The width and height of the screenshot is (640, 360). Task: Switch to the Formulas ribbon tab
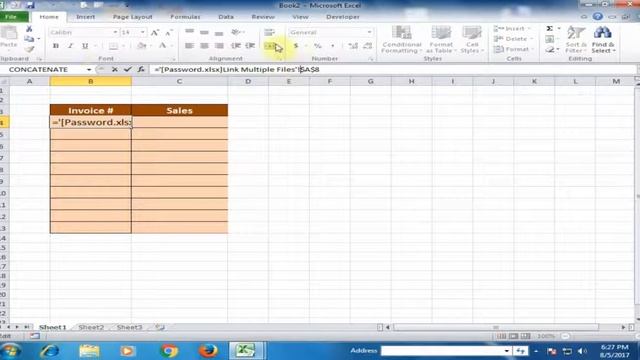click(x=185, y=17)
